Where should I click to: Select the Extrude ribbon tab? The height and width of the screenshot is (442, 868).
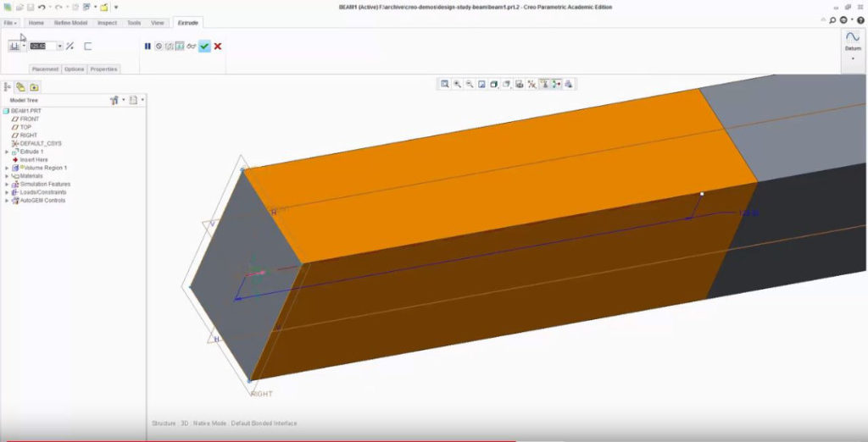pyautogui.click(x=187, y=23)
